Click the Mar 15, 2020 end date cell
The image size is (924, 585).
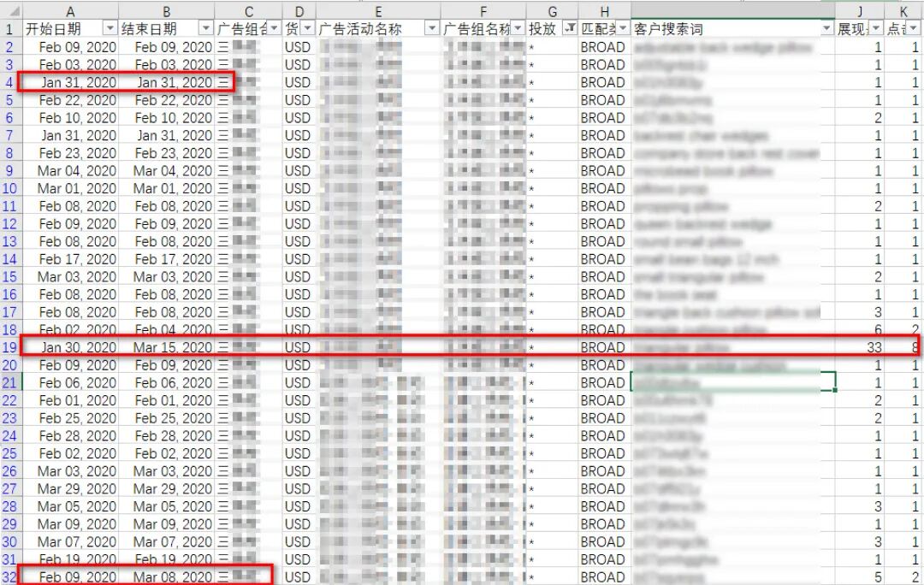click(x=167, y=347)
